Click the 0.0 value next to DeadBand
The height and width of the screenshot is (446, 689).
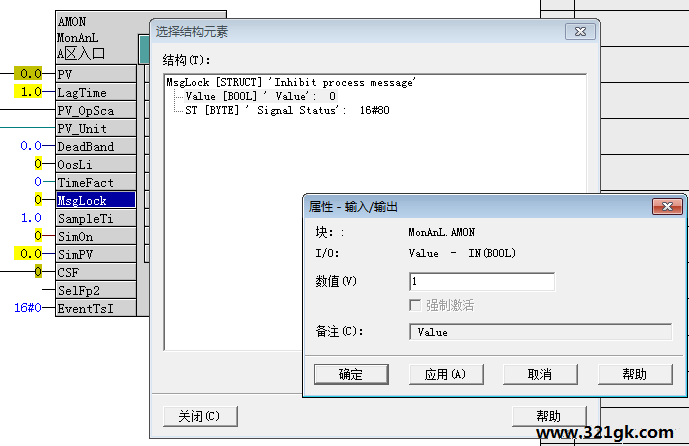(x=31, y=145)
